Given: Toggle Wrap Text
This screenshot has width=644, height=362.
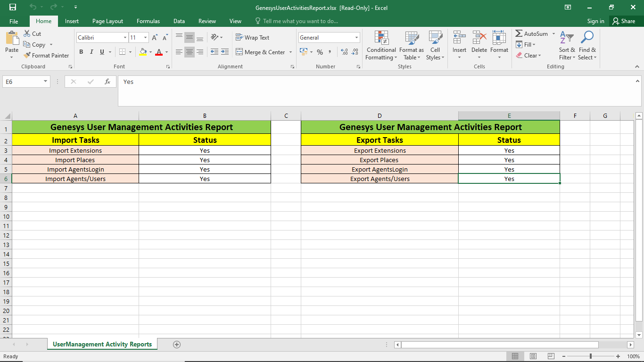Looking at the screenshot, I should [252, 38].
